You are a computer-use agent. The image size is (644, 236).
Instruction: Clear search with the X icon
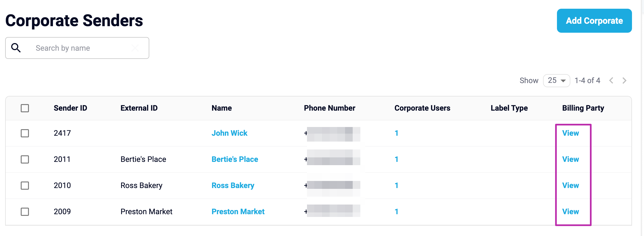(x=135, y=48)
